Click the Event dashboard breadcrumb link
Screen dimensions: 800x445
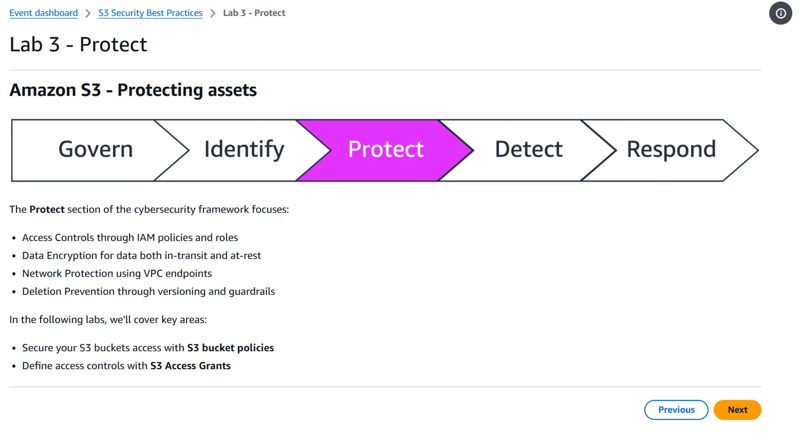click(43, 13)
